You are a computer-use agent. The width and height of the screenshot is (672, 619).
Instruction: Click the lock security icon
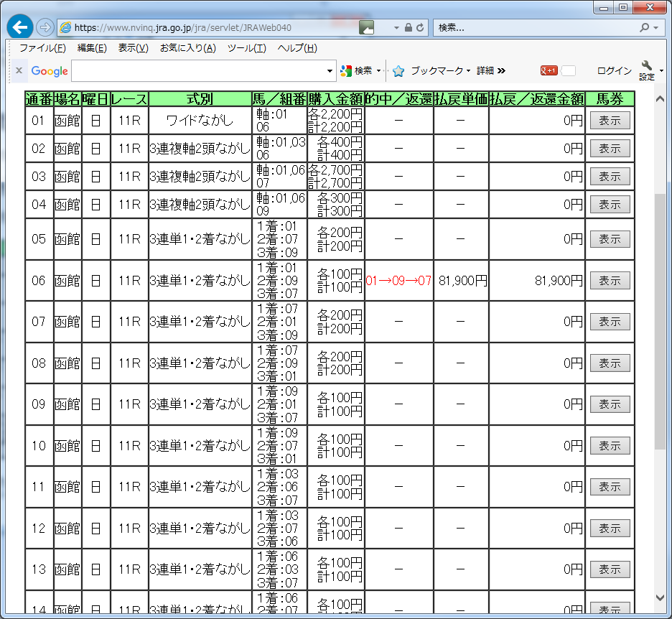[409, 27]
